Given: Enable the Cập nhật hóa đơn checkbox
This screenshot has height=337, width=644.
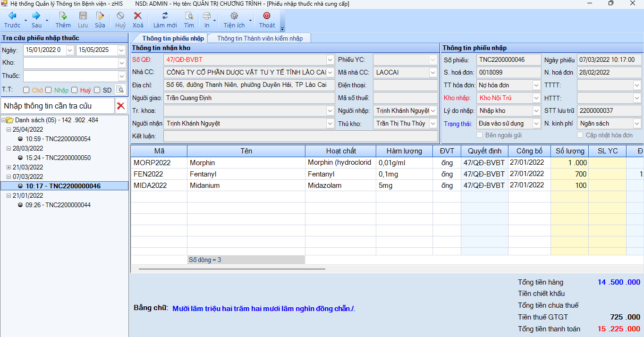Looking at the screenshot, I should coord(579,135).
